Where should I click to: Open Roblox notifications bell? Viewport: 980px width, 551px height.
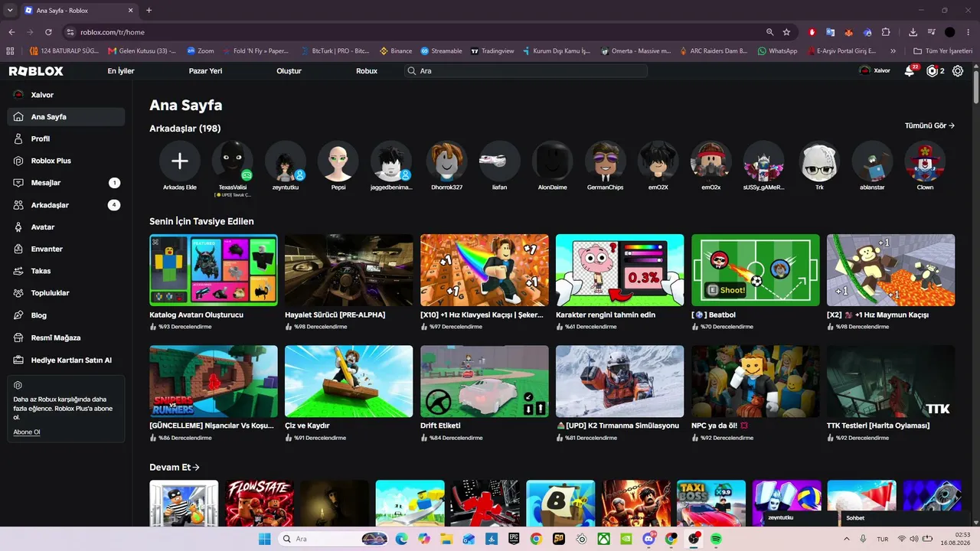(910, 70)
